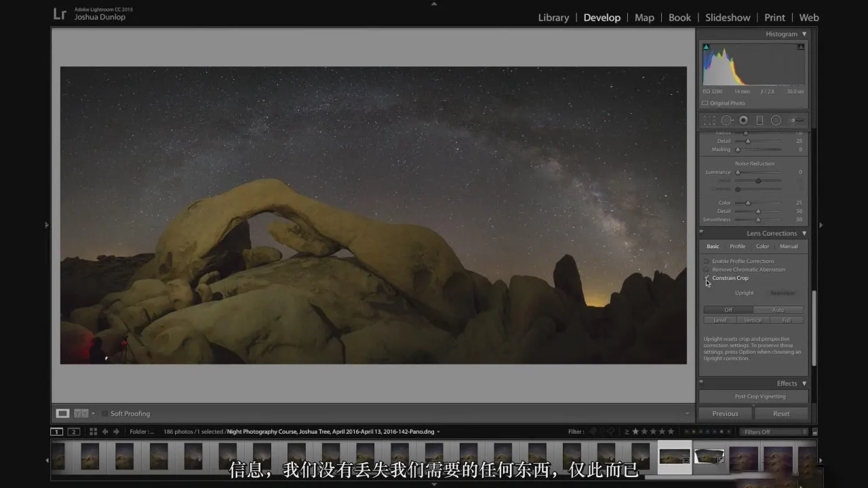Toggle shadow clipping indicator in histogram
Screen dimensions: 868x488
point(706,47)
